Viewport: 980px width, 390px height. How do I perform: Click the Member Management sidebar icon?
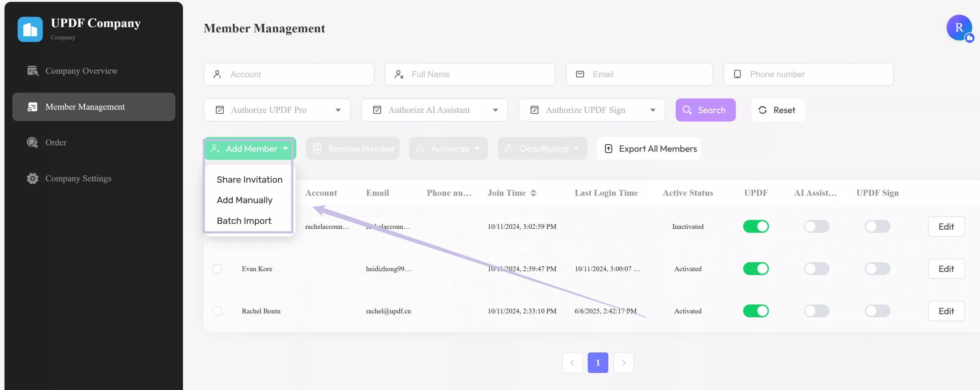[x=33, y=107]
